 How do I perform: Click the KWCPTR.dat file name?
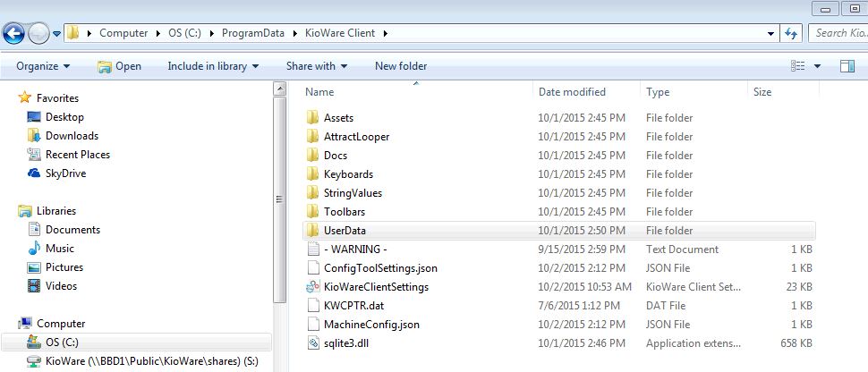(x=353, y=306)
